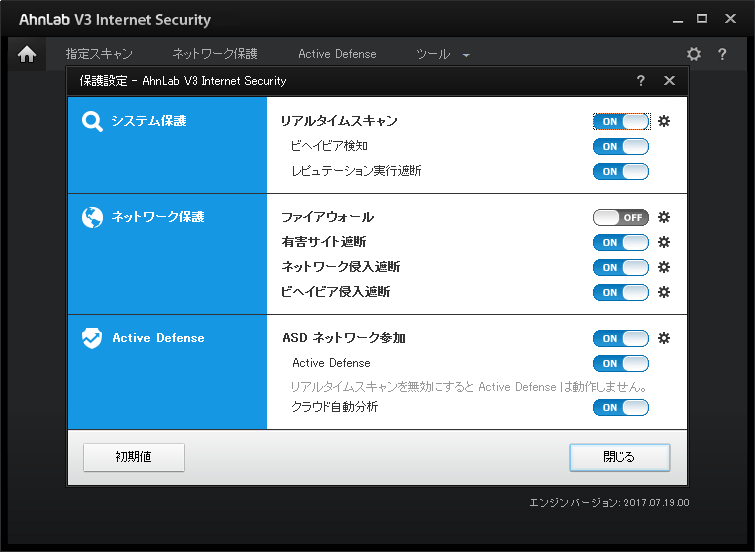755x552 pixels.
Task: Toggle ビヘイビア侵入遮断 switch
Action: (x=621, y=292)
